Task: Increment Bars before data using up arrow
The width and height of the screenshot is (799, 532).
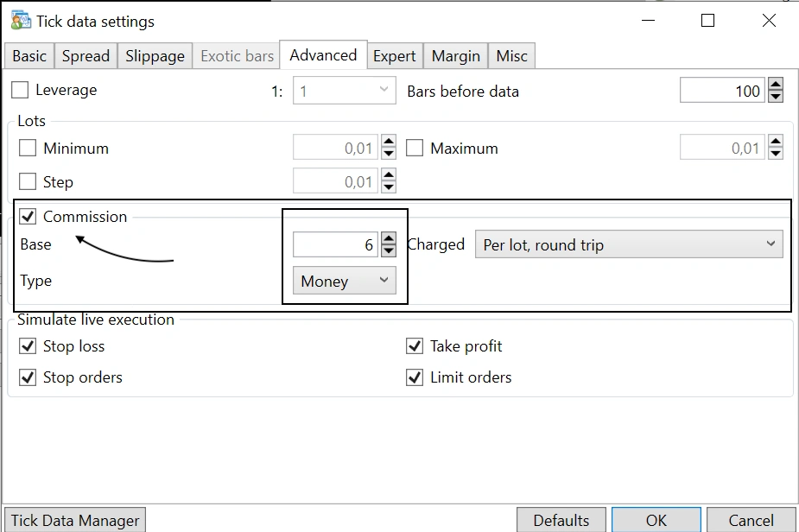Action: 775,85
